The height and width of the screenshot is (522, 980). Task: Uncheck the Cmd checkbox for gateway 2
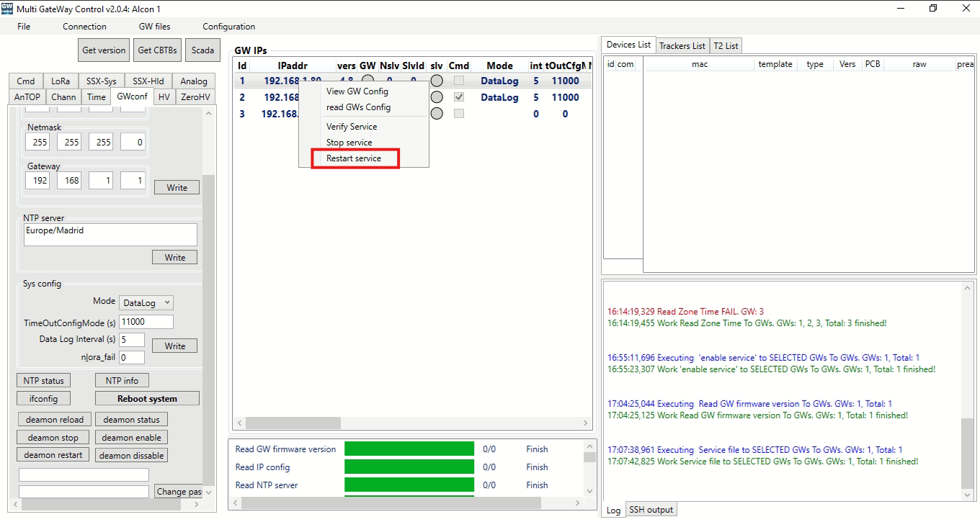[x=459, y=97]
